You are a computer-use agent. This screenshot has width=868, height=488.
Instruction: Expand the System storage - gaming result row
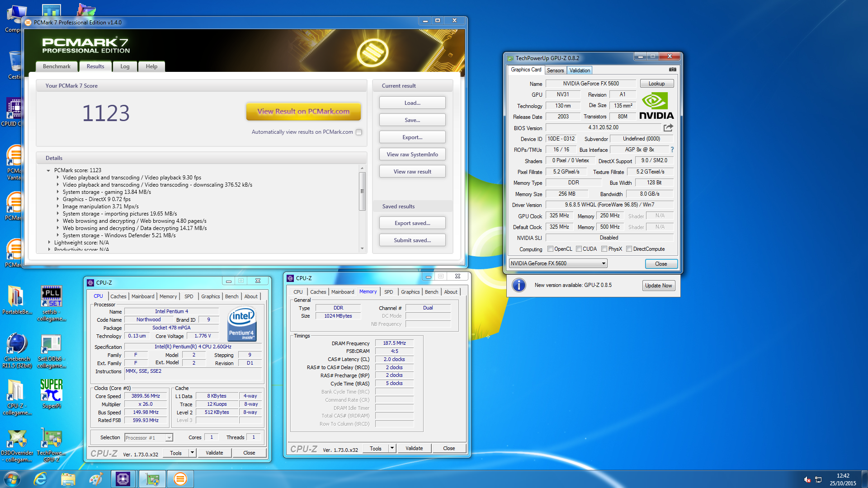click(58, 192)
